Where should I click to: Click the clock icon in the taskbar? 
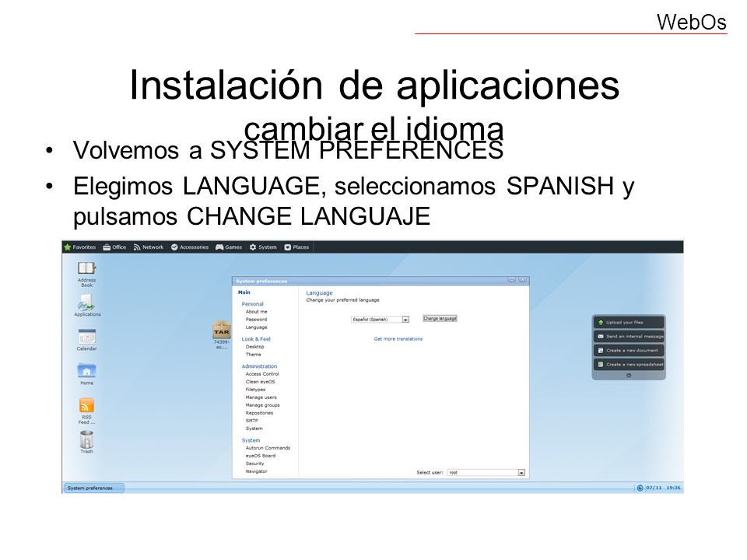tap(640, 488)
